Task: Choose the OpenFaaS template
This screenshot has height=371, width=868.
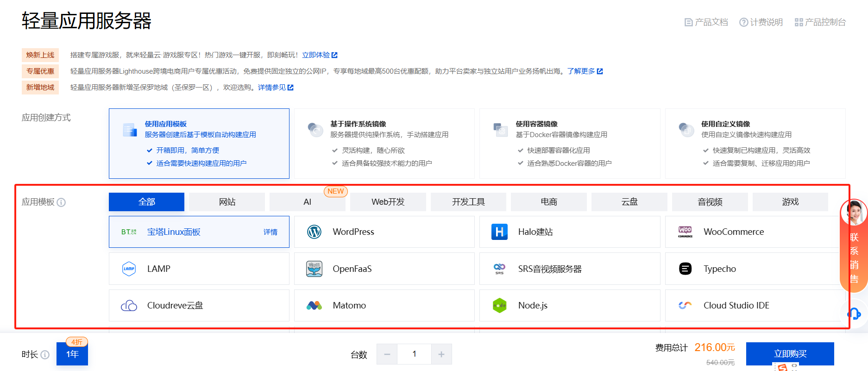Action: point(384,269)
